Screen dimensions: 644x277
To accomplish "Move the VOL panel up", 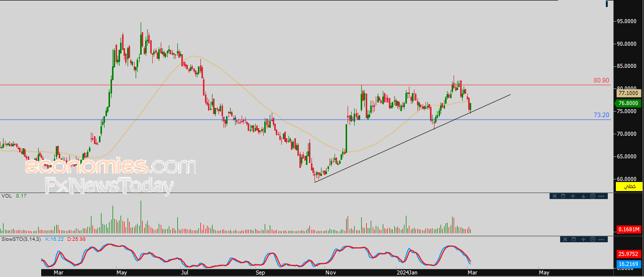I will pyautogui.click(x=573, y=196).
